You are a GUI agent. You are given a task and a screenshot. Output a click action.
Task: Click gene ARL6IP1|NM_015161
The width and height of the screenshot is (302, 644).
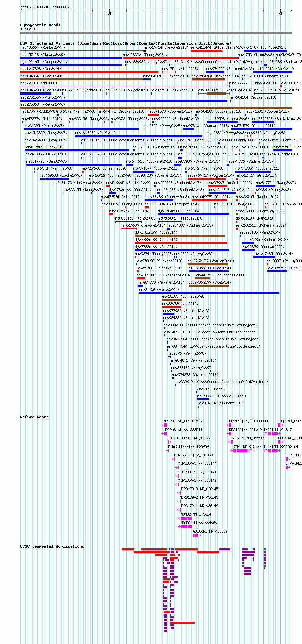pos(230,442)
